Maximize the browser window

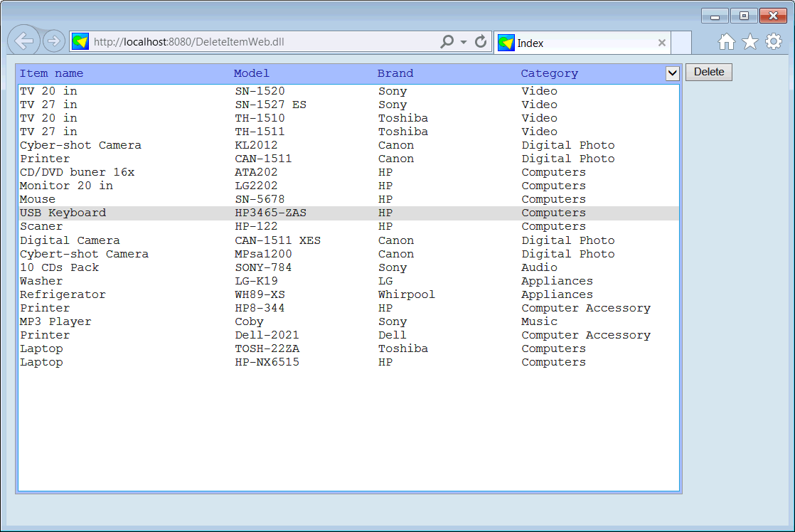(x=744, y=16)
